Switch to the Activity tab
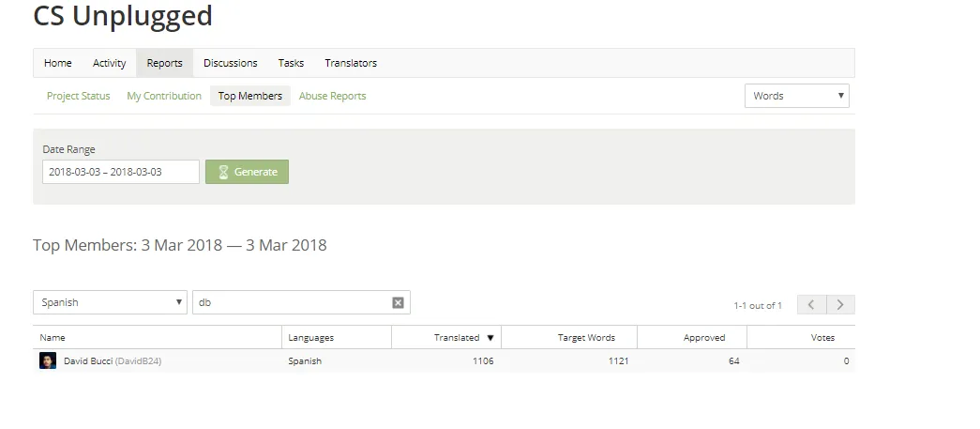This screenshot has width=980, height=429. click(110, 63)
